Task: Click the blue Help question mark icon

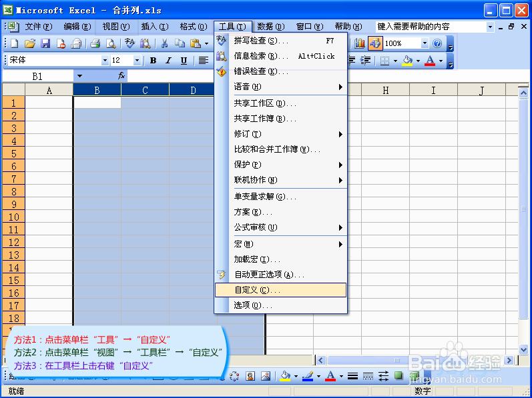Action: pos(437,43)
